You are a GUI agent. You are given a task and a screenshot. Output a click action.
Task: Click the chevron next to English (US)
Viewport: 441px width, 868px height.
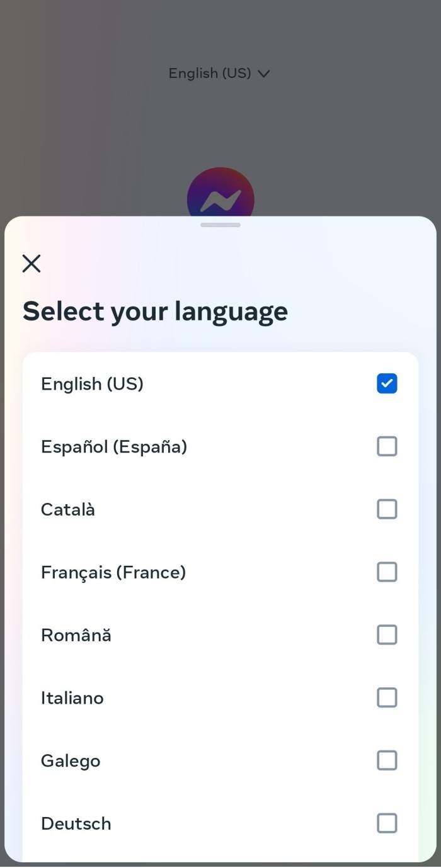(x=264, y=74)
